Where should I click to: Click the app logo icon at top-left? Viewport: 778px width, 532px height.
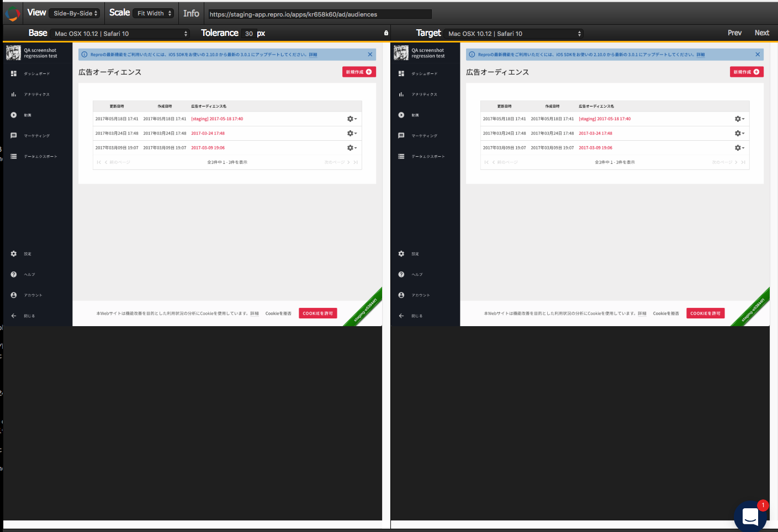12,14
